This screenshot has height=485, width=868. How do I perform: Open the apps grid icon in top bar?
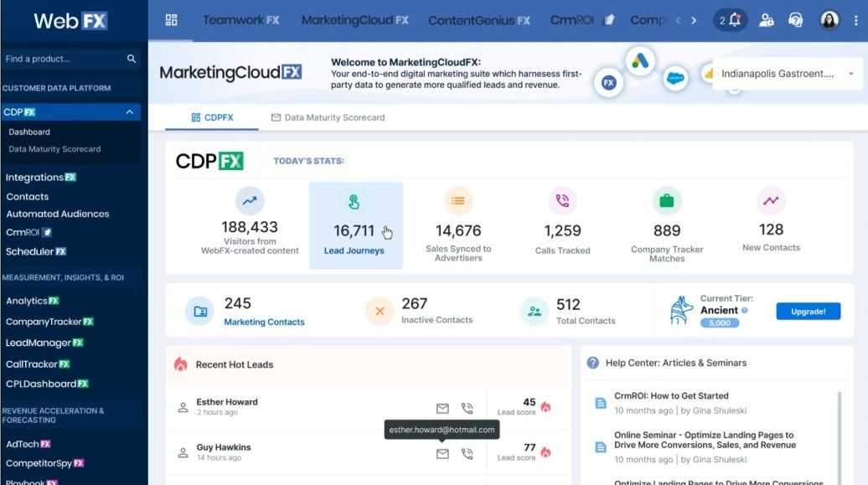pyautogui.click(x=171, y=20)
